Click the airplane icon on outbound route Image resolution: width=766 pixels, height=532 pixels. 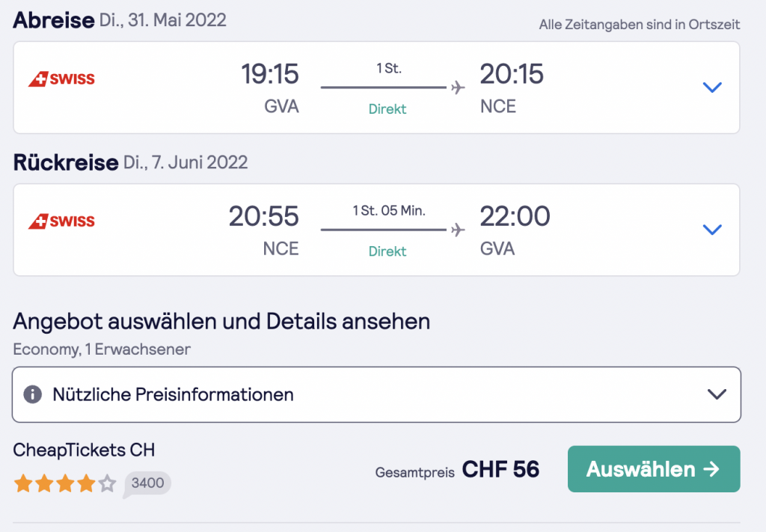point(458,88)
